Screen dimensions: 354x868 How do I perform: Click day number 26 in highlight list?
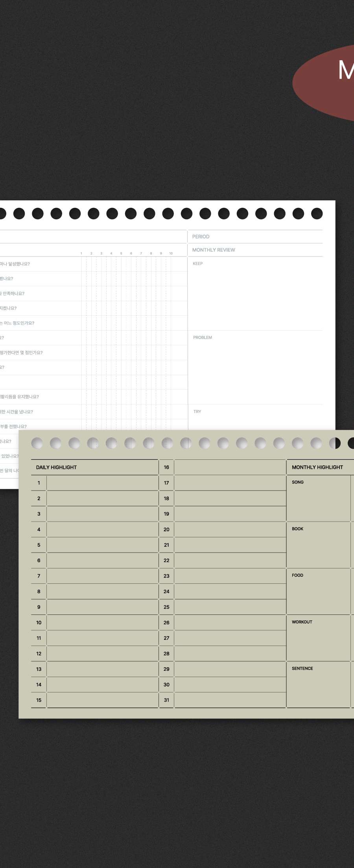point(166,623)
